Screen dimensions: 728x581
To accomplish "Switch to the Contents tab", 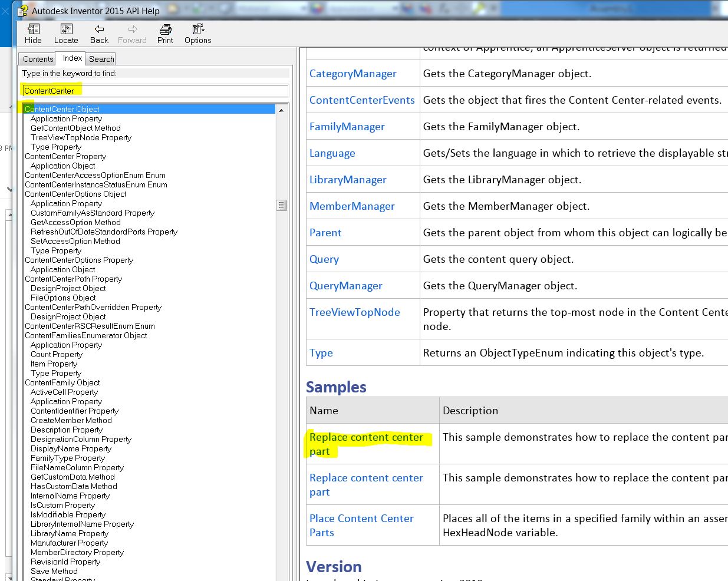I will [x=37, y=59].
